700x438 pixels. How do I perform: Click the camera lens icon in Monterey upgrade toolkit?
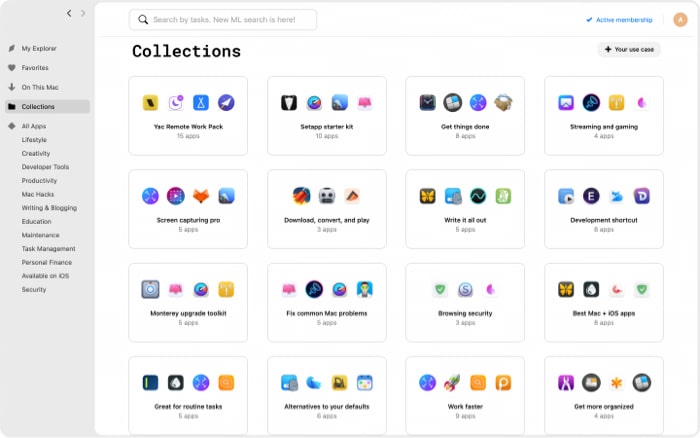tap(150, 289)
